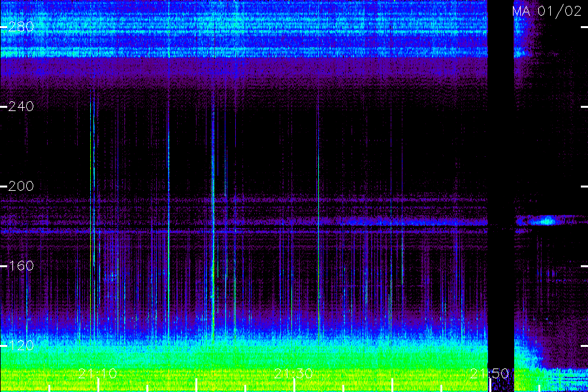The image size is (588, 392).
Task: Click the 240 frequency axis label
Action: tap(21, 106)
